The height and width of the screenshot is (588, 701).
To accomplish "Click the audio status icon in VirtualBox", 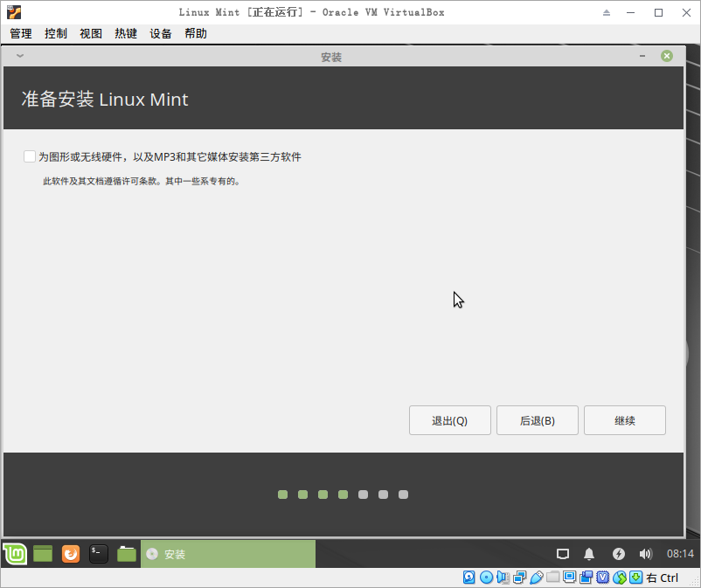I will (503, 578).
